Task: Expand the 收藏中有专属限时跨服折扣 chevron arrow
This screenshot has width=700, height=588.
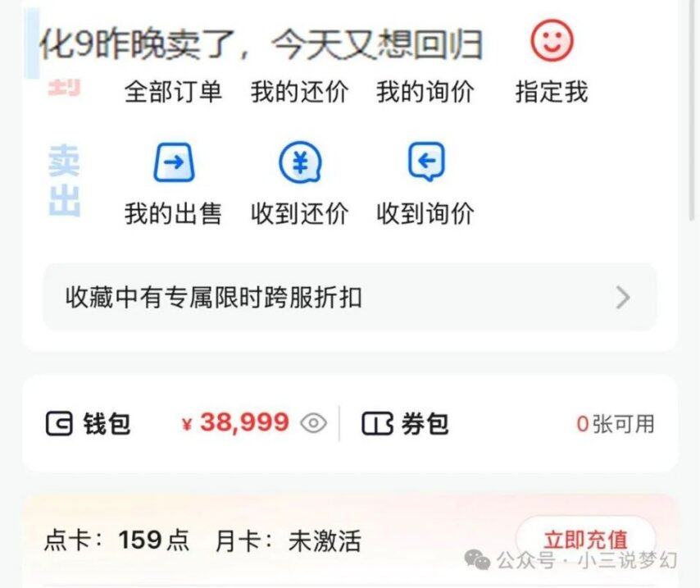Action: [x=623, y=298]
